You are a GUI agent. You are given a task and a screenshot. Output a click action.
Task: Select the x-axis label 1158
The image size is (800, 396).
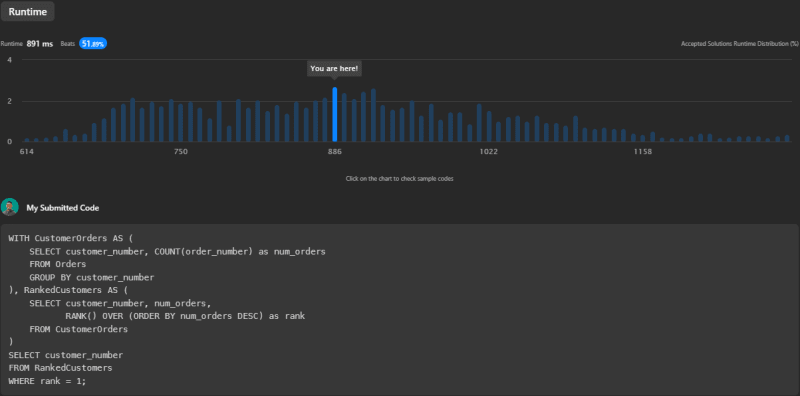click(643, 152)
